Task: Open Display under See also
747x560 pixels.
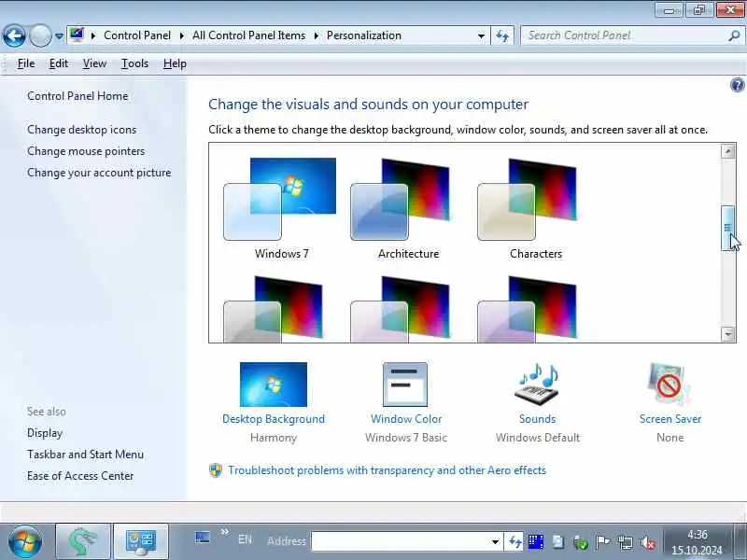Action: pos(45,433)
